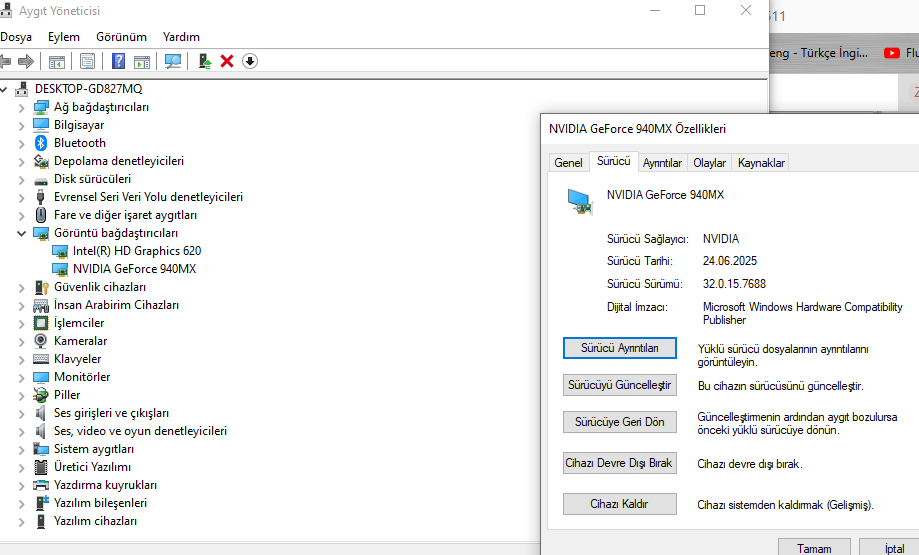919x555 pixels.
Task: Switch to the Ayrıntılar tab
Action: point(662,163)
